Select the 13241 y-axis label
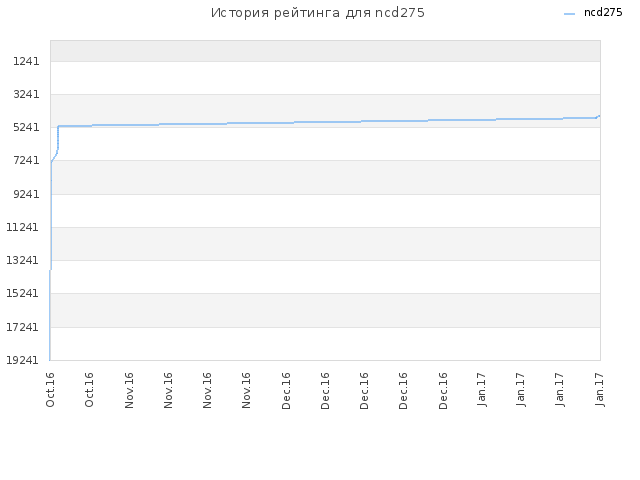The width and height of the screenshot is (640, 480). (22, 260)
